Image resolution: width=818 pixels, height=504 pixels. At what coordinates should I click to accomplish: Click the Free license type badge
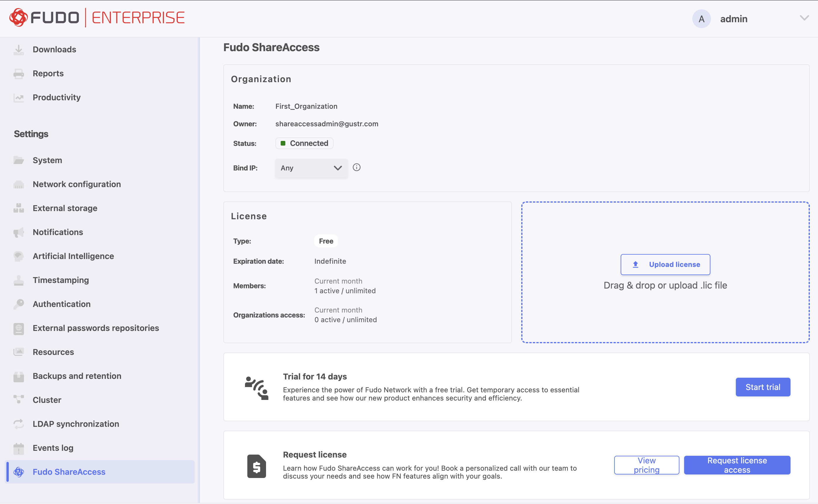(326, 241)
